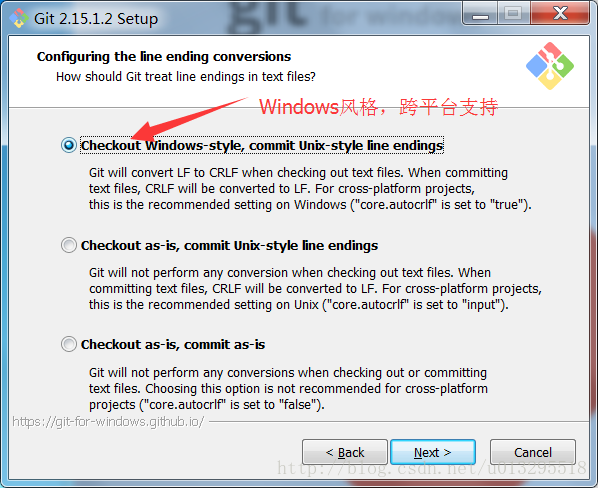Viewport: 598px width, 488px height.
Task: Click the core.autocrlf false description text
Action: [288, 388]
